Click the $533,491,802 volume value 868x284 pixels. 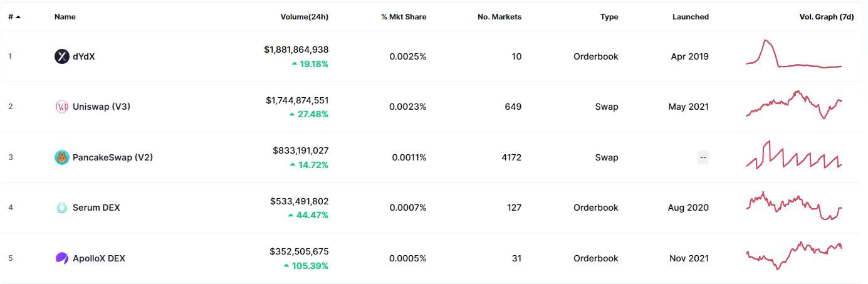click(x=300, y=201)
